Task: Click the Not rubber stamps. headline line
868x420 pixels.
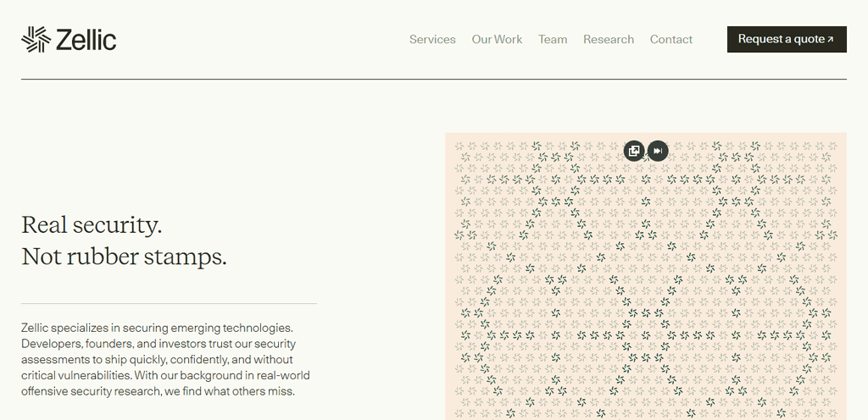Action: coord(124,257)
